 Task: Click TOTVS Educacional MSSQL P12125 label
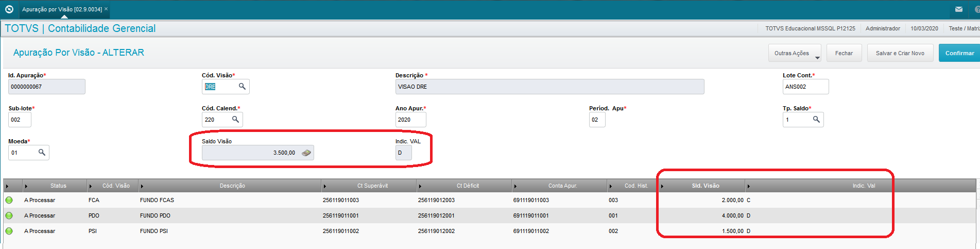coord(810,28)
